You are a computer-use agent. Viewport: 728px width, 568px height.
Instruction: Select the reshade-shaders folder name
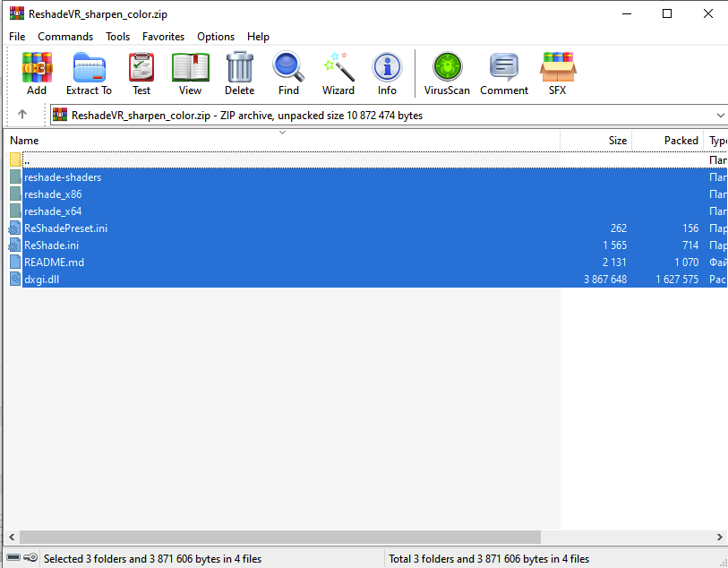click(63, 177)
